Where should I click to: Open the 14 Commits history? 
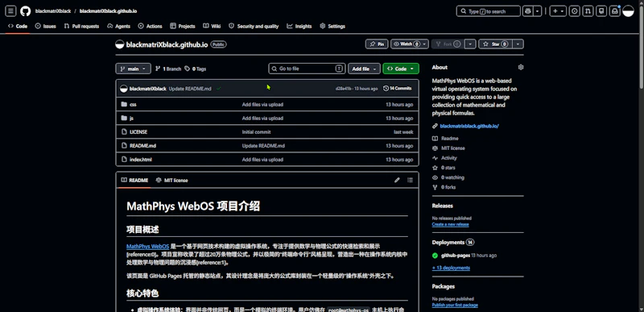(397, 88)
